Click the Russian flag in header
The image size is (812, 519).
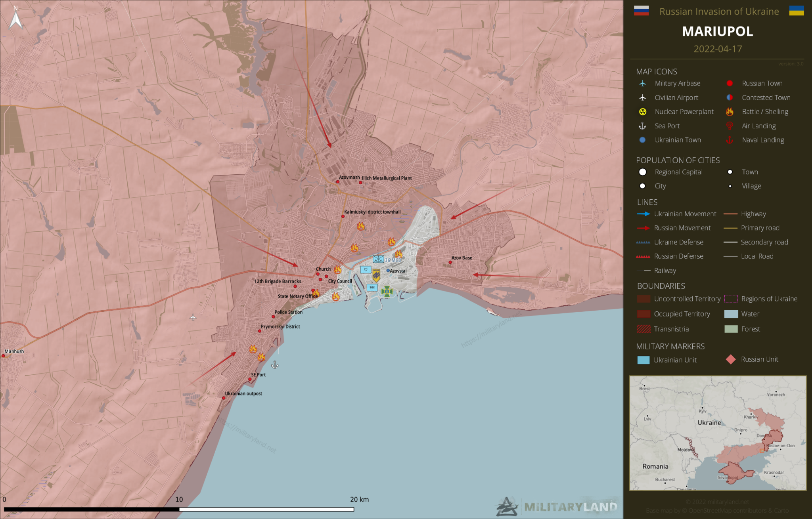[x=641, y=11]
